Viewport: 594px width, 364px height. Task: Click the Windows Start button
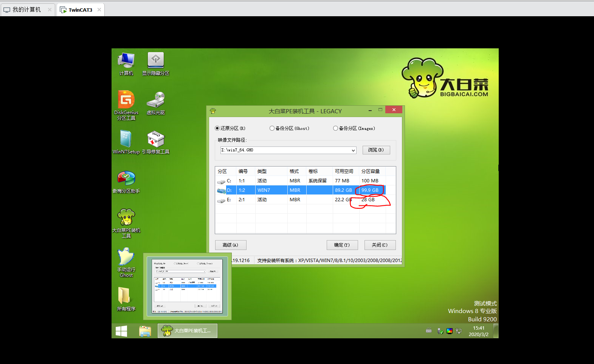[121, 331]
